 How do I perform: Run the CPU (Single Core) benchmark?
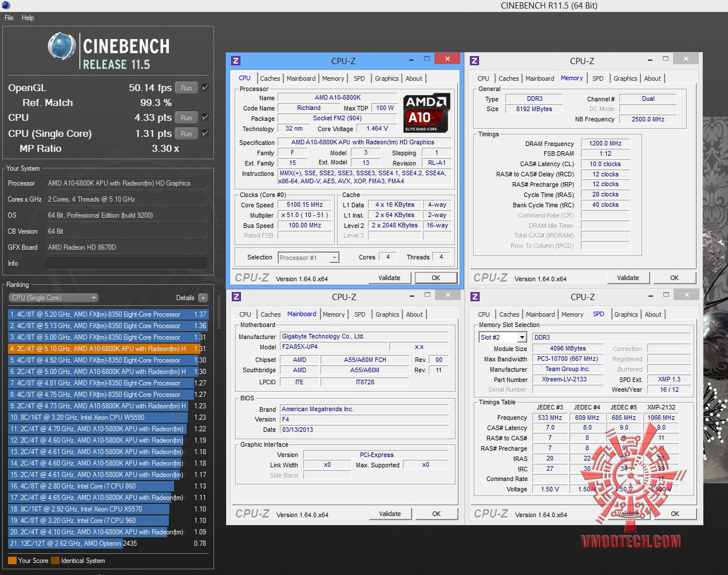(187, 134)
